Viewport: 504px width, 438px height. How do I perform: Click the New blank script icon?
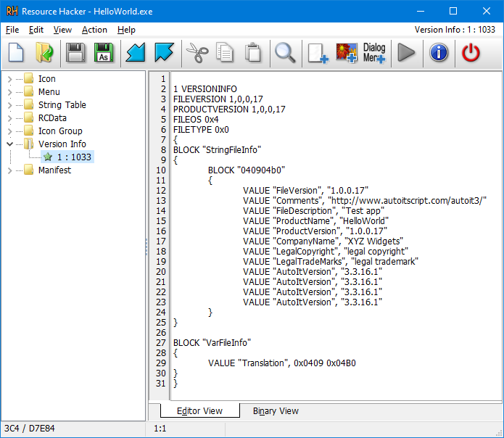(x=16, y=52)
